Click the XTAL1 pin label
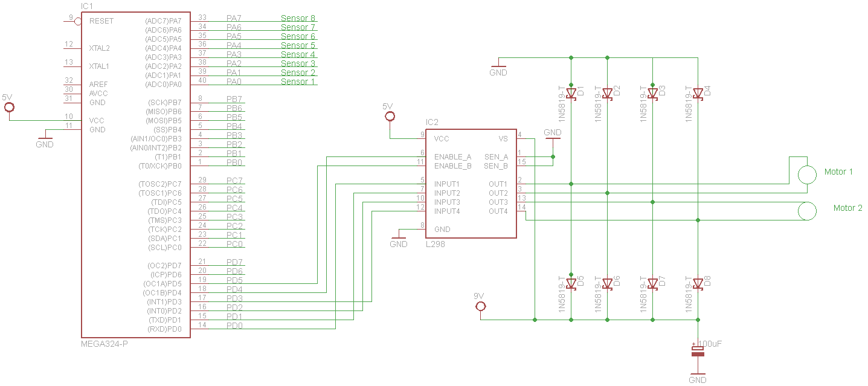Image resolution: width=868 pixels, height=386 pixels. [100, 66]
